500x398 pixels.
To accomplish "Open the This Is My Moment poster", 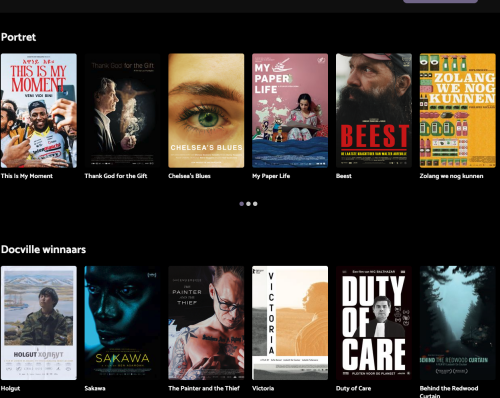I will 39,111.
